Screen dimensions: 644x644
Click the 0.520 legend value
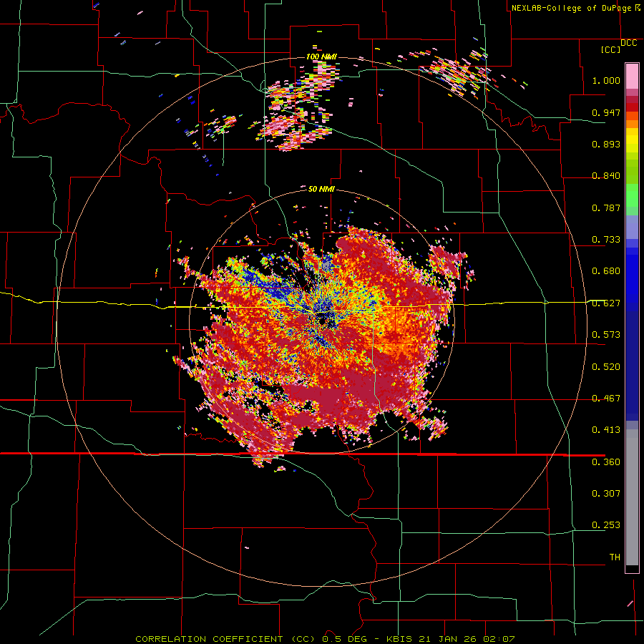(x=606, y=367)
